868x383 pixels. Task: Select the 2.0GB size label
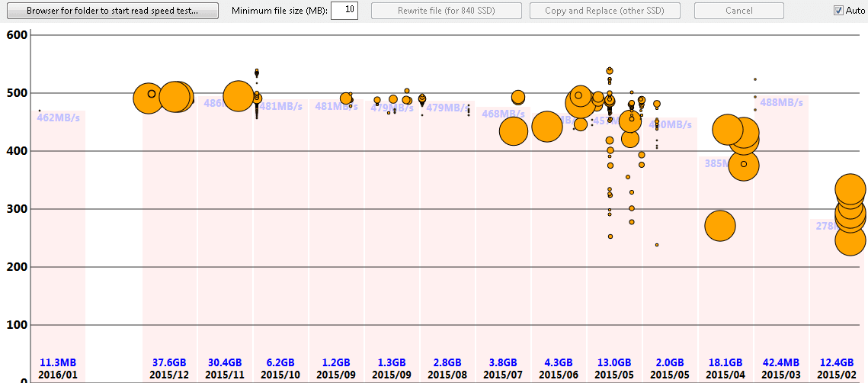pyautogui.click(x=669, y=363)
